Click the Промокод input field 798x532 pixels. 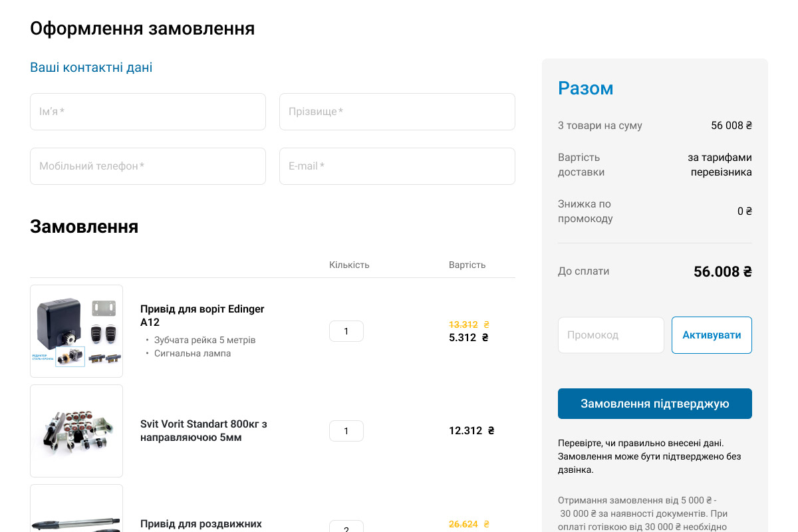(x=611, y=335)
